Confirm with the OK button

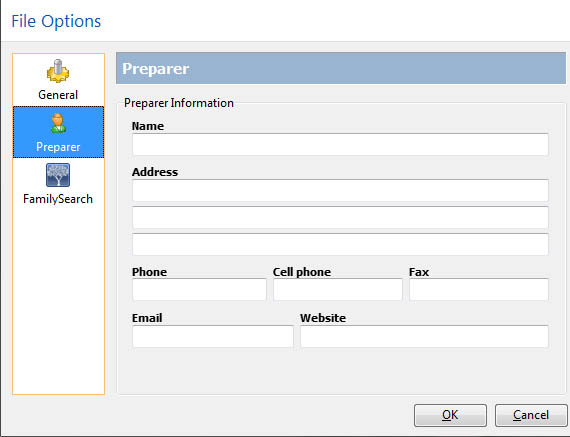click(x=450, y=415)
